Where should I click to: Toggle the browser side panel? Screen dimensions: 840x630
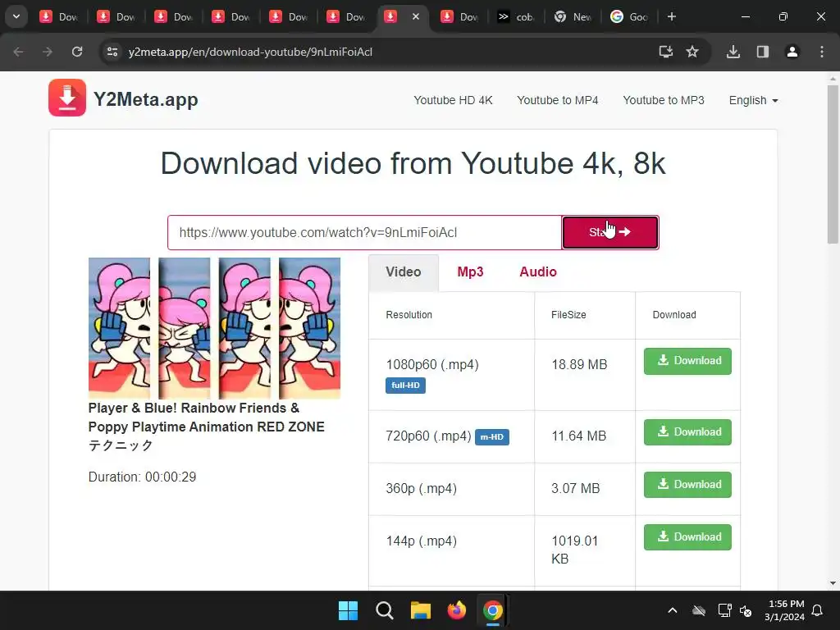click(x=762, y=52)
